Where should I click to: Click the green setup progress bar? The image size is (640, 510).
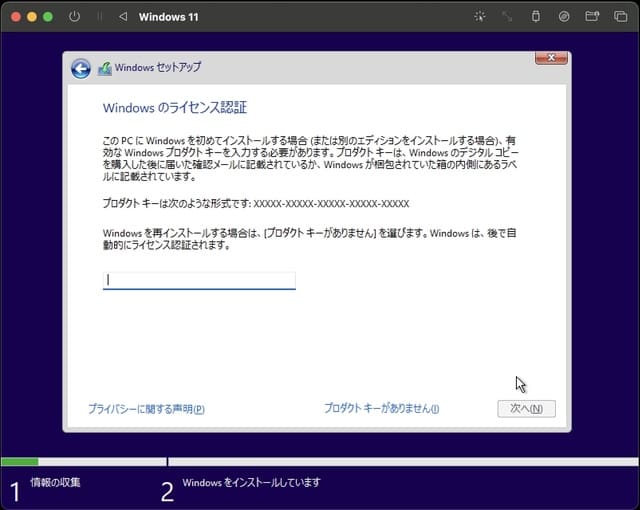[20, 462]
